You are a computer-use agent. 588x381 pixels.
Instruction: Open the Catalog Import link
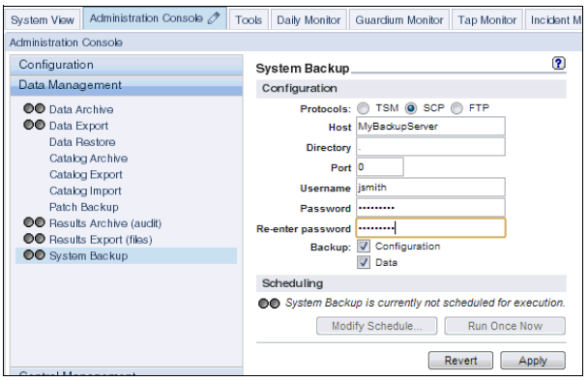[85, 190]
